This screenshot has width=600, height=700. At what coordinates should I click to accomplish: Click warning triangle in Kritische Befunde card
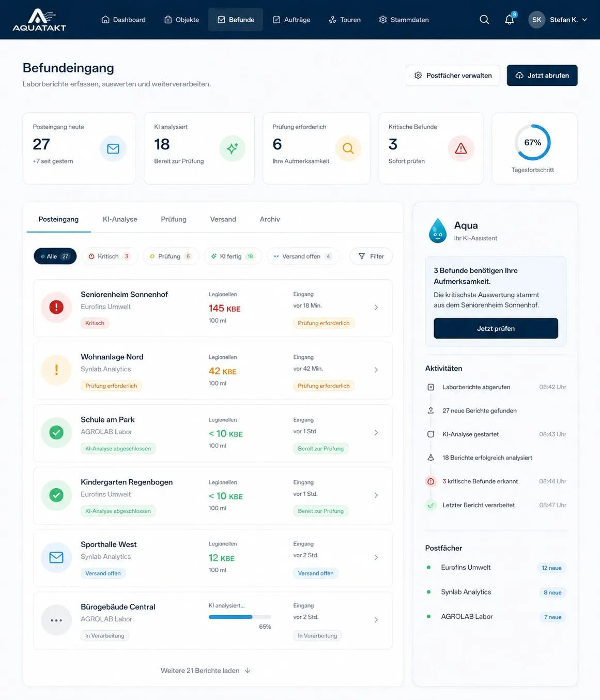(461, 148)
